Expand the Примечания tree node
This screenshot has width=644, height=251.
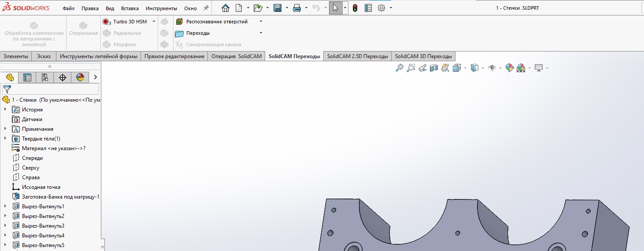(x=5, y=129)
